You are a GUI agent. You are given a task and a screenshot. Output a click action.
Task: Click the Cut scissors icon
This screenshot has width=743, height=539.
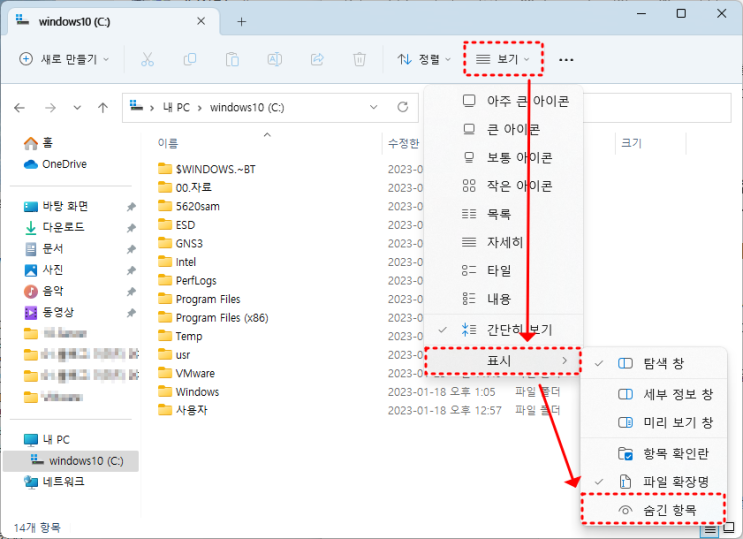[147, 59]
